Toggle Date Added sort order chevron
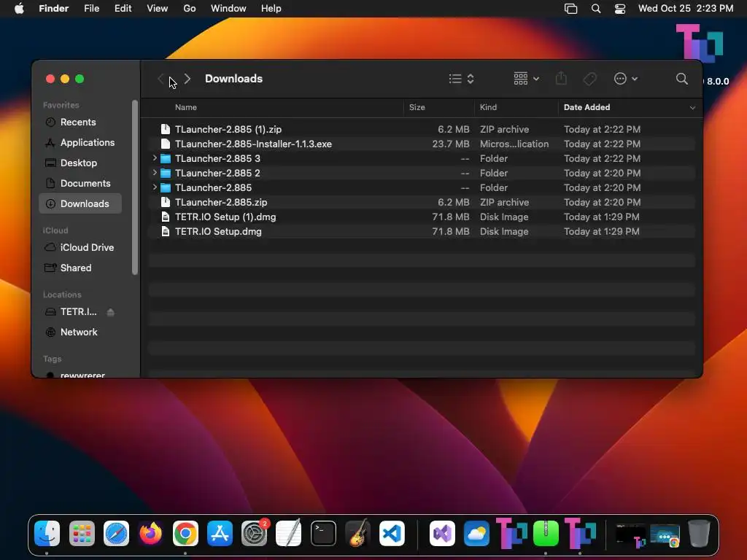This screenshot has height=560, width=747. pyautogui.click(x=692, y=108)
